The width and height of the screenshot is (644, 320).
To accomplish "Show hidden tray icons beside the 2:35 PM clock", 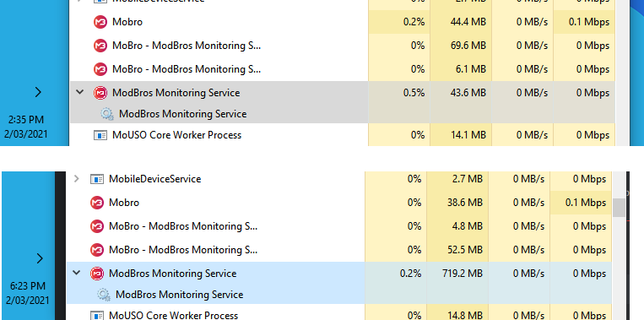I will click(38, 92).
